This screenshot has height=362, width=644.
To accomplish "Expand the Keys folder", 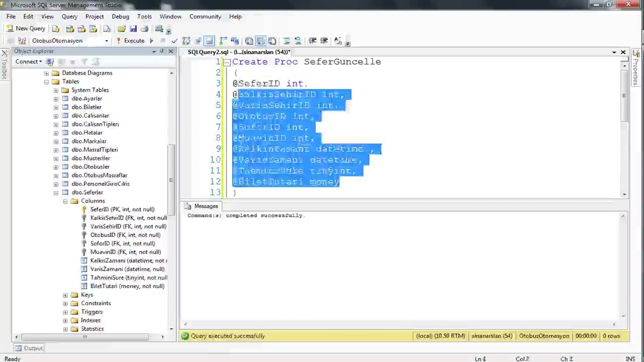I will (x=65, y=295).
